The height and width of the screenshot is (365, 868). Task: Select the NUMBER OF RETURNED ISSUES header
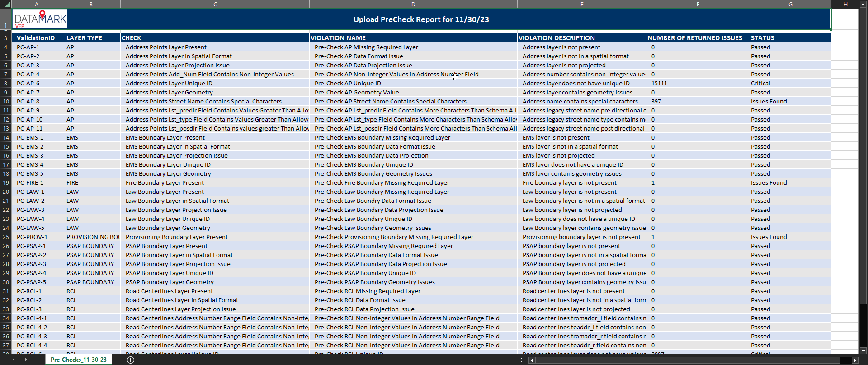coord(698,38)
